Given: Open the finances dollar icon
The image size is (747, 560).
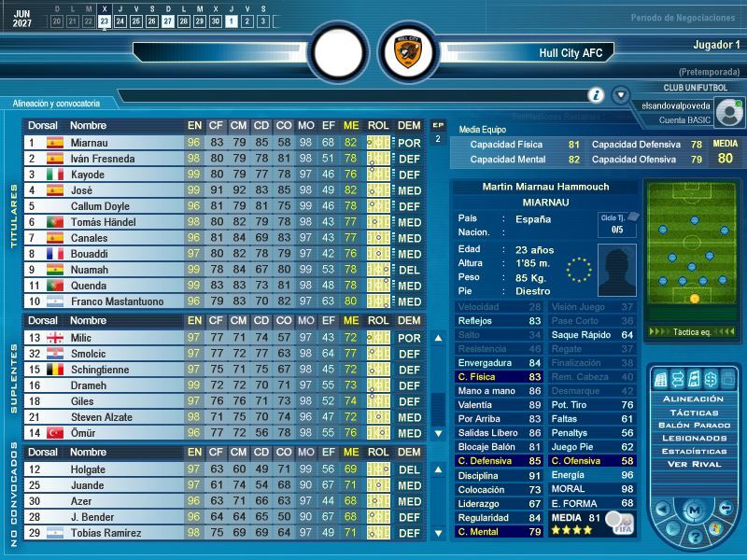Looking at the screenshot, I should click(709, 379).
